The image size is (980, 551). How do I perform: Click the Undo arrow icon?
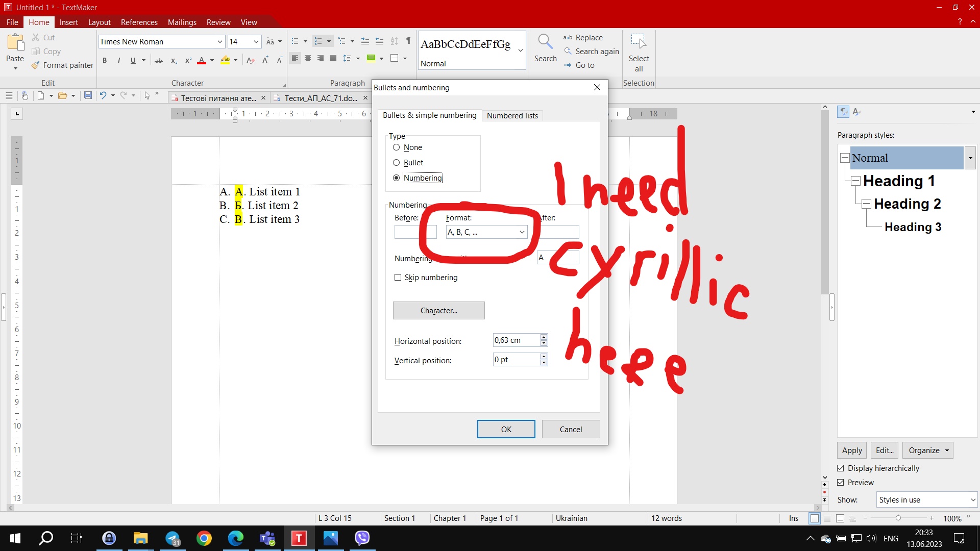(x=103, y=95)
